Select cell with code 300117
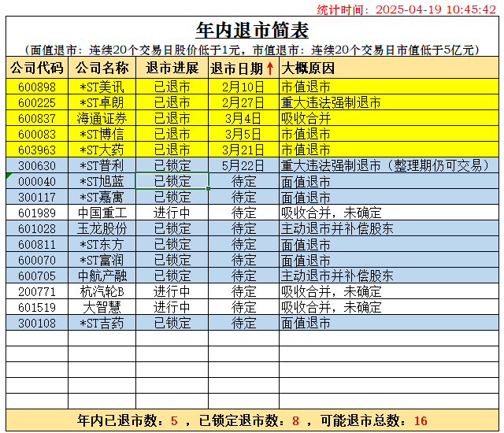 (x=37, y=197)
